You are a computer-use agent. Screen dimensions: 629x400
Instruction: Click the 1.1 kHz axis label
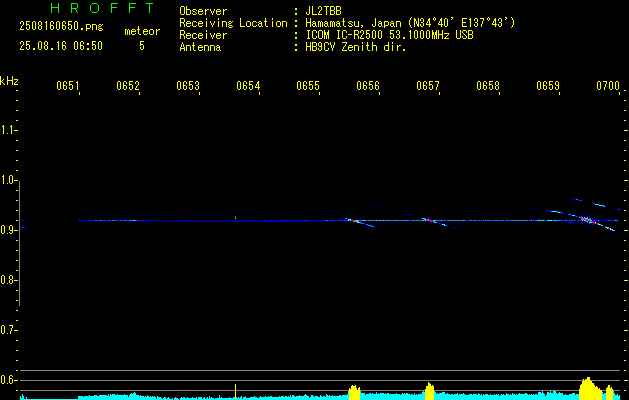pos(8,130)
